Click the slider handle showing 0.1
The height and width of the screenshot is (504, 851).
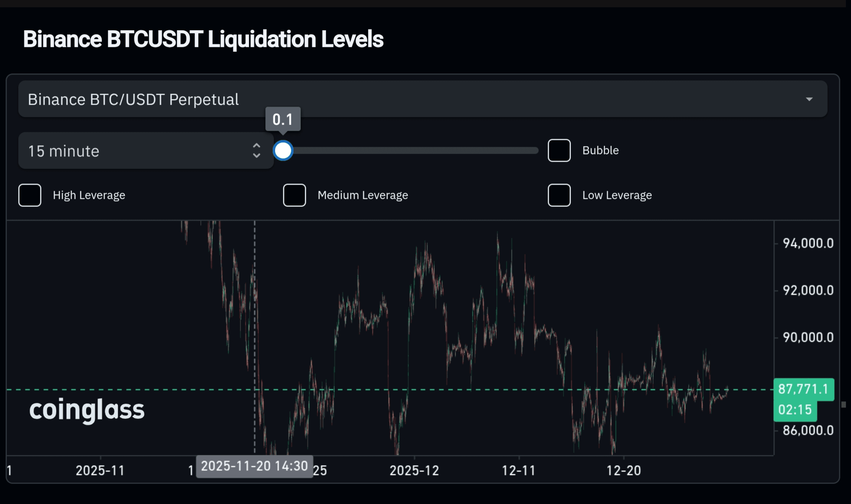pos(283,151)
